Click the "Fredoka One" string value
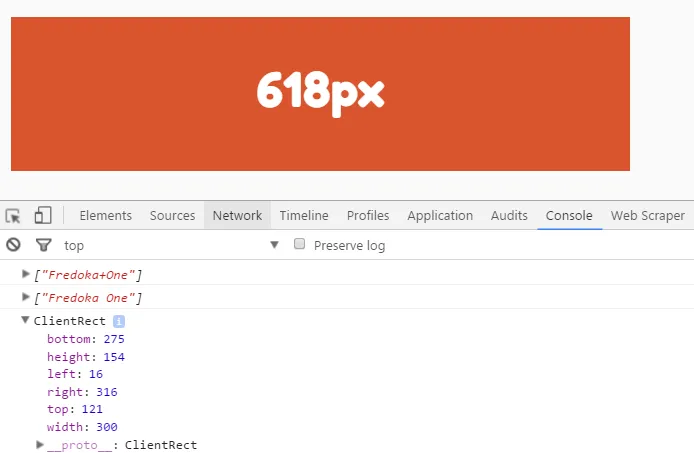694x453 pixels. [x=88, y=298]
